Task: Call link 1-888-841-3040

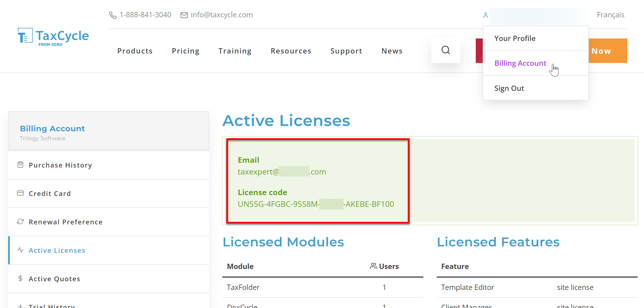Action: (145, 15)
